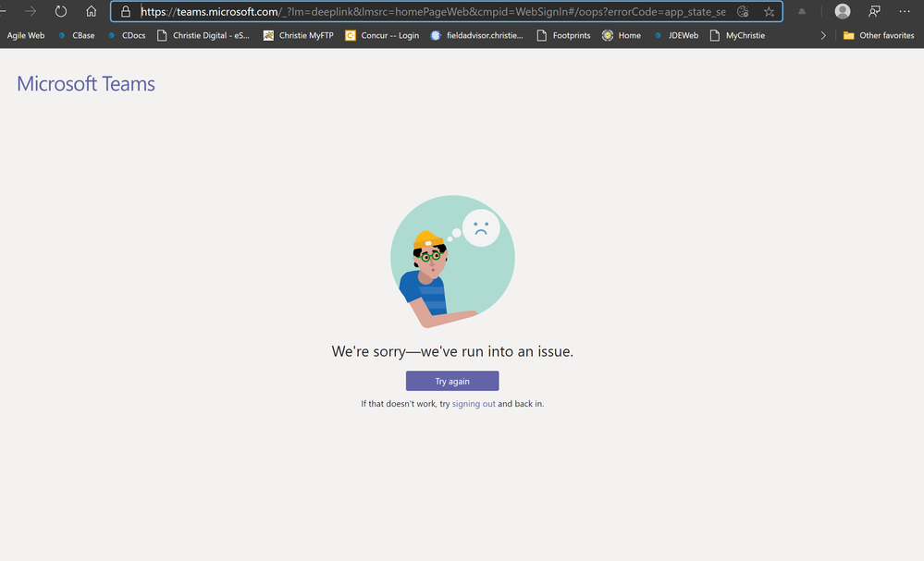Open fieldadvisor.christie bookmark
The image size is (924, 561).
coord(476,35)
